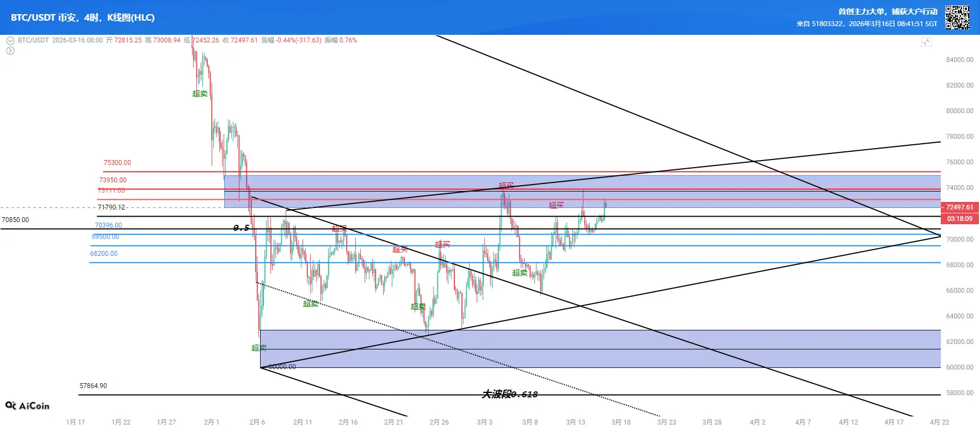Click 58000.00 on the price axis

[x=960, y=393]
